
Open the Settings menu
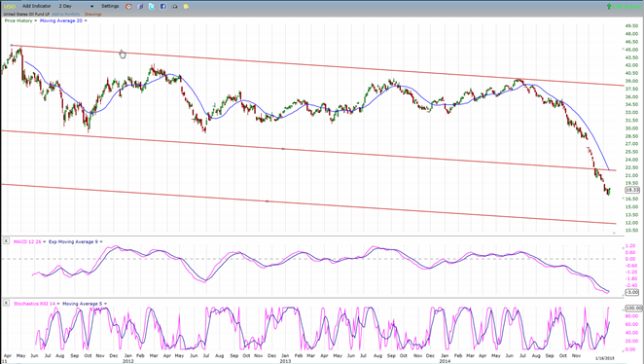(110, 6)
